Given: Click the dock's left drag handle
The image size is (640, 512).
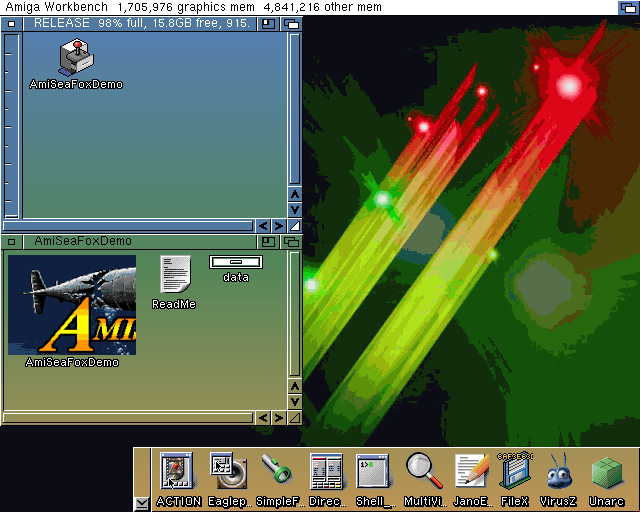Looking at the screenshot, I should pos(142,472).
